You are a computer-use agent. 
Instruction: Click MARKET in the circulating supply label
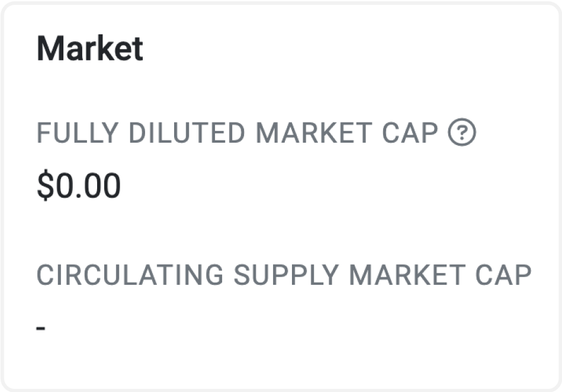coord(407,275)
